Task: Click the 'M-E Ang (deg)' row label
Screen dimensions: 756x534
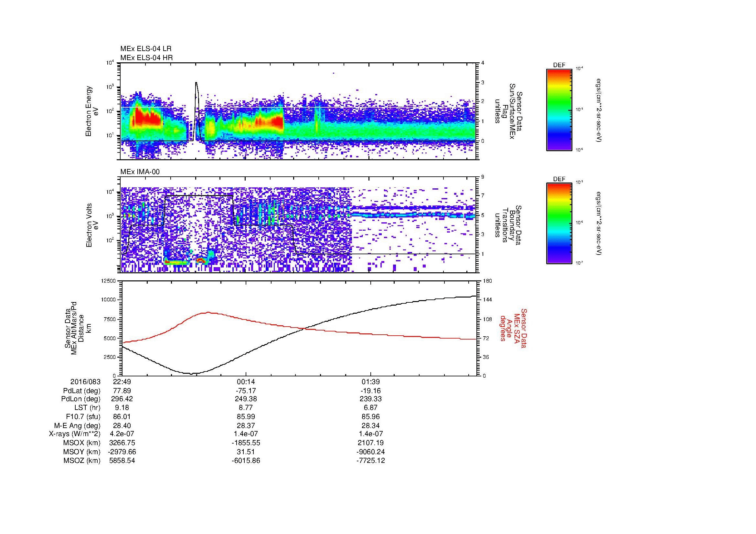Action: point(77,425)
